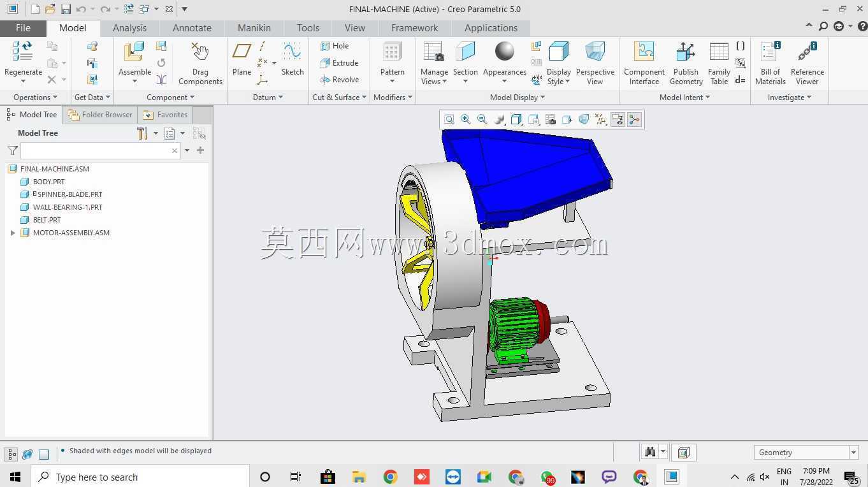
Task: Click Zoom Out on graphics toolbar
Action: pyautogui.click(x=482, y=119)
